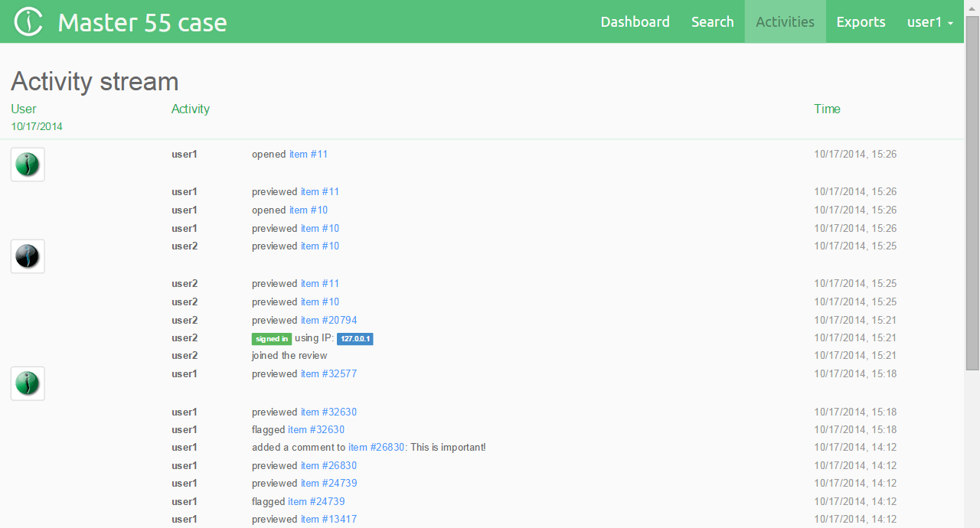The height and width of the screenshot is (528, 980).
Task: Click the green 'signed in' badge
Action: [271, 339]
